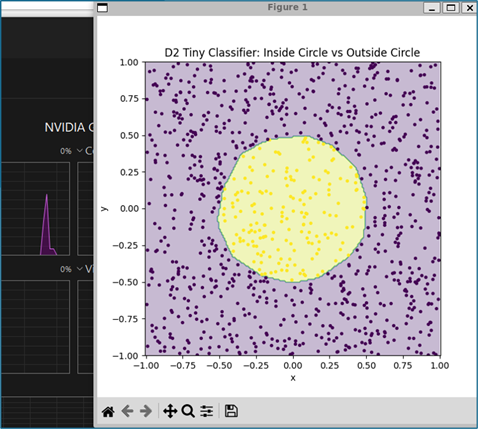Click the y axis label left of plot
The width and height of the screenshot is (478, 429).
104,209
